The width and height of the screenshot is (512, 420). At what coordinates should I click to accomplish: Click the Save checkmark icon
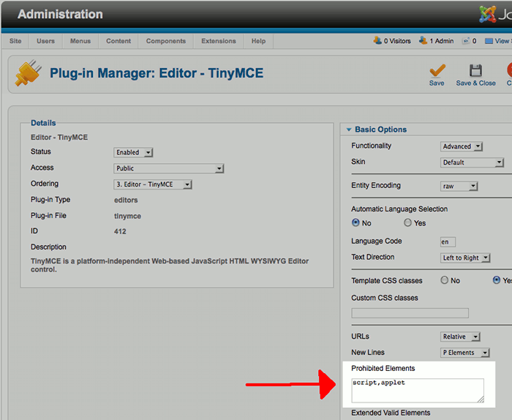point(437,71)
